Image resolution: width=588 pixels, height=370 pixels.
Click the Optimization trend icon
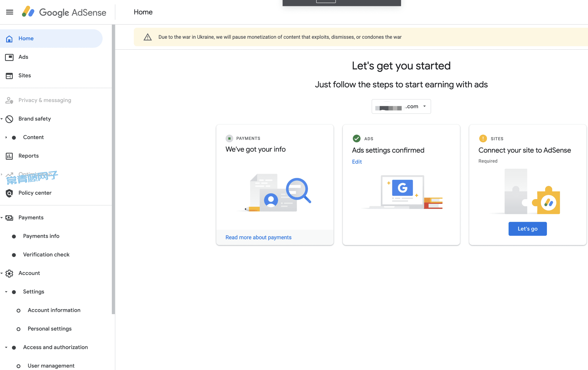9,174
